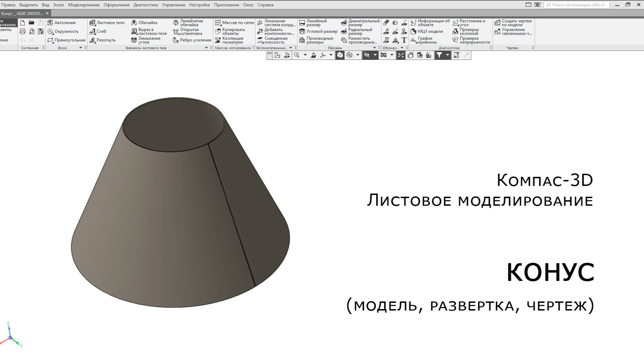Place a Диаметральный размер dimension

(360, 23)
